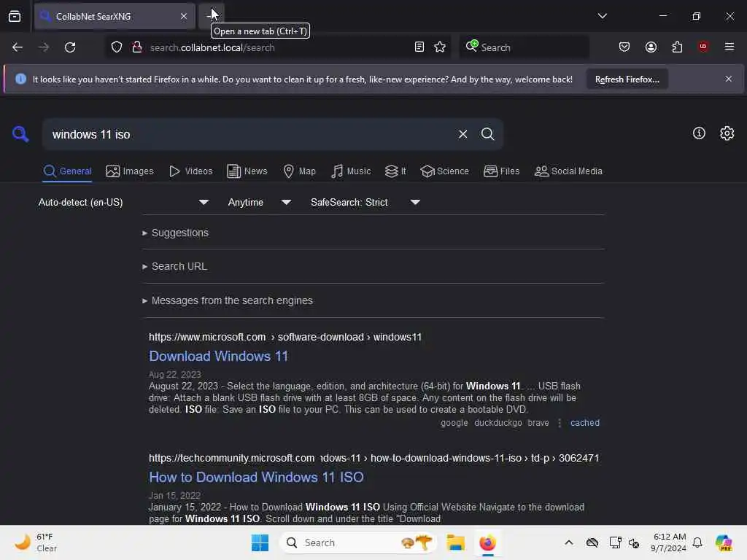Switch to the Videos category

coord(191,171)
